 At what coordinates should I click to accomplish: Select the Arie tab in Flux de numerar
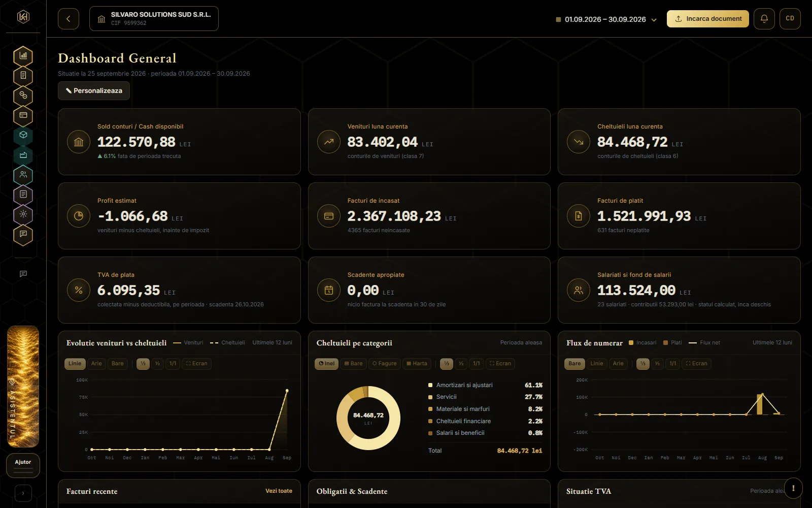(618, 364)
